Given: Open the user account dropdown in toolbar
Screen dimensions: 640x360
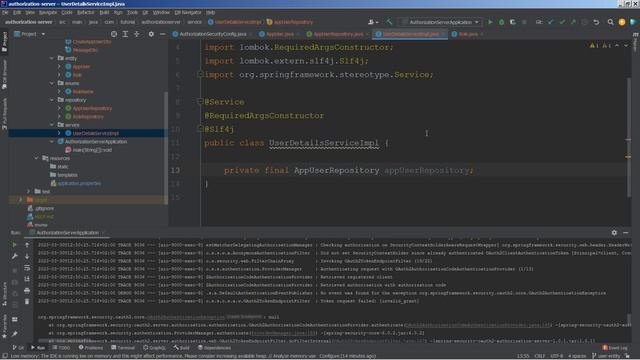Looking at the screenshot, I should coord(373,22).
